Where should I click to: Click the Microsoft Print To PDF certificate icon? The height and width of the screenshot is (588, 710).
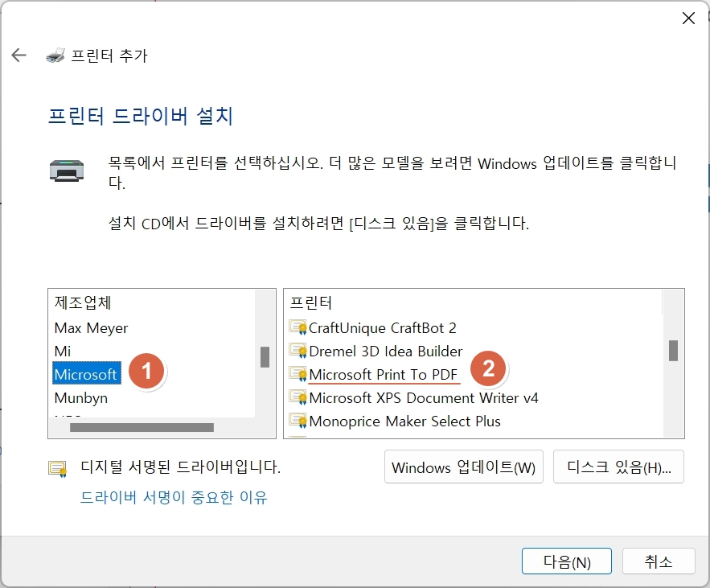[x=298, y=374]
